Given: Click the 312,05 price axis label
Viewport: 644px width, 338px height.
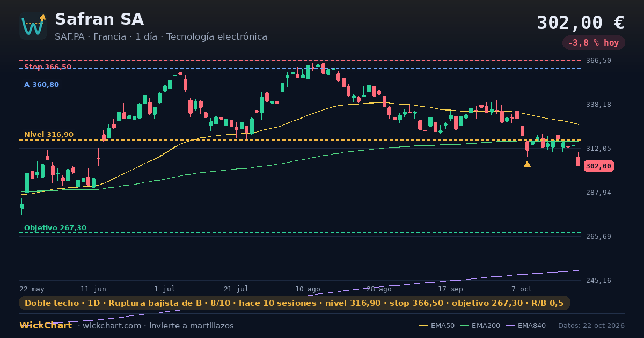Looking at the screenshot, I should point(598,148).
